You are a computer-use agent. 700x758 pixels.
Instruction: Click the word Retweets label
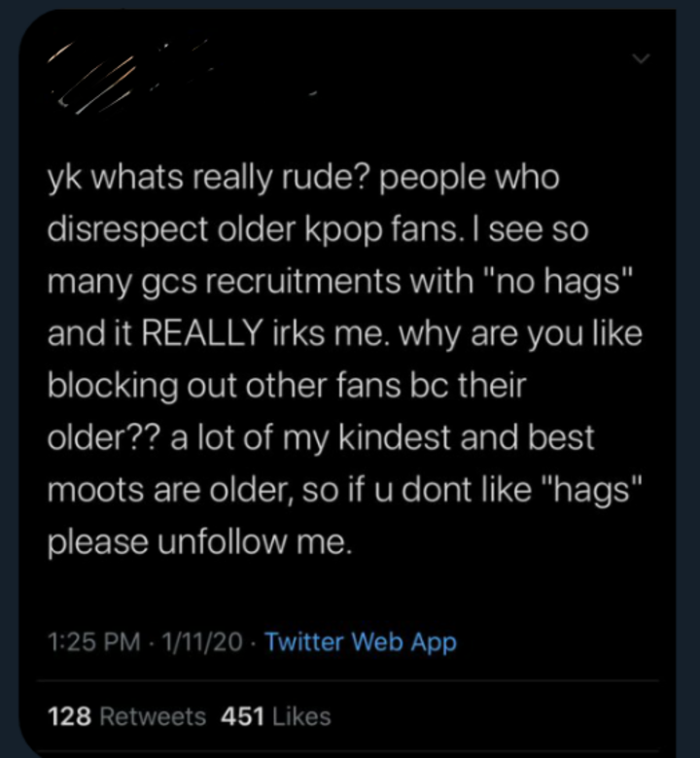click(153, 716)
